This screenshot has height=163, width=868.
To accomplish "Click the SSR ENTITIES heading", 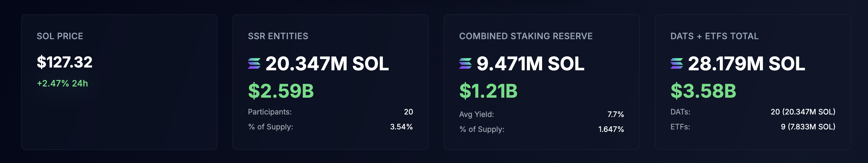I will 278,36.
